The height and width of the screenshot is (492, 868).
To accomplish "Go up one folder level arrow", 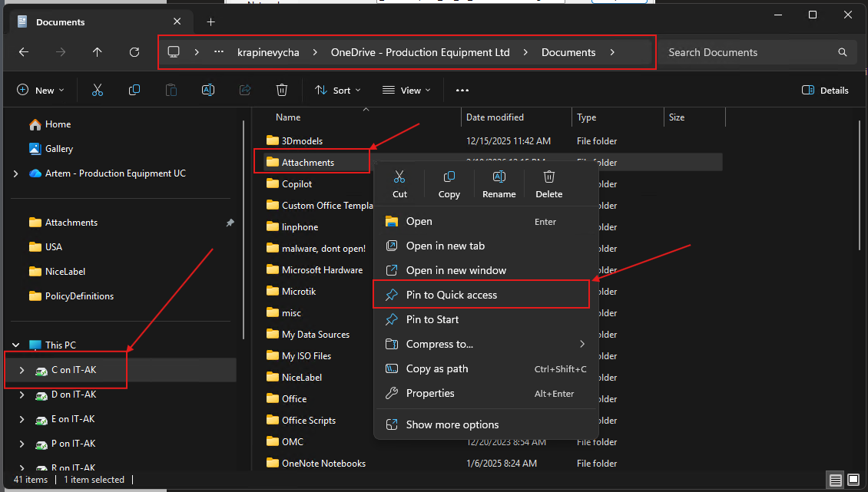I will pos(97,52).
